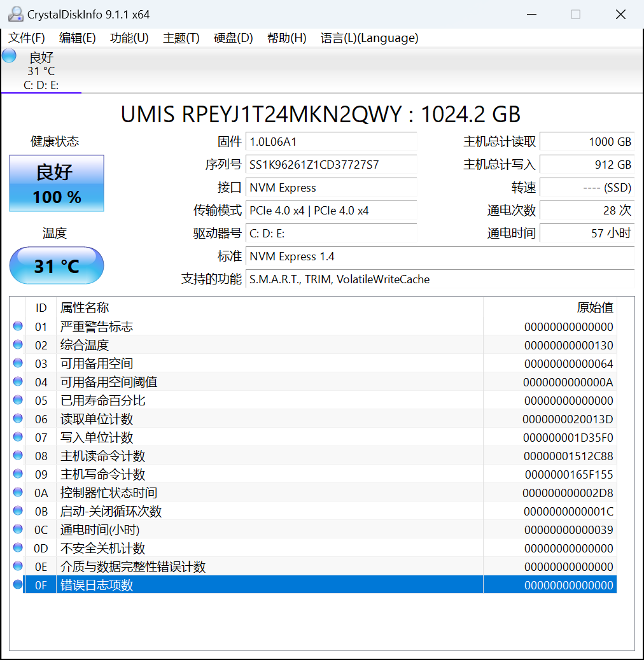Open the 主题(T) menu
The height and width of the screenshot is (660, 644).
point(181,38)
